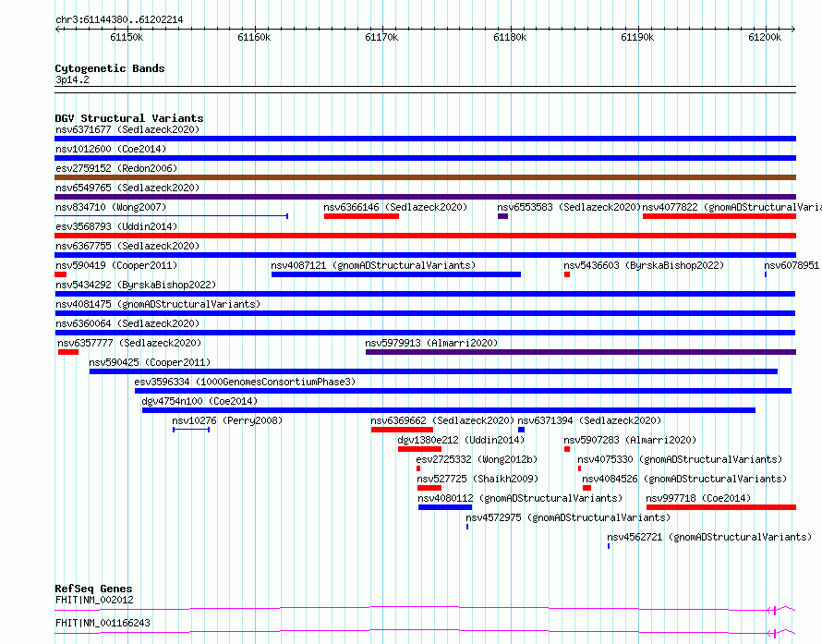
Task: Click the nsv6360064 (Sedlazeck2020) label
Action: [x=127, y=323]
